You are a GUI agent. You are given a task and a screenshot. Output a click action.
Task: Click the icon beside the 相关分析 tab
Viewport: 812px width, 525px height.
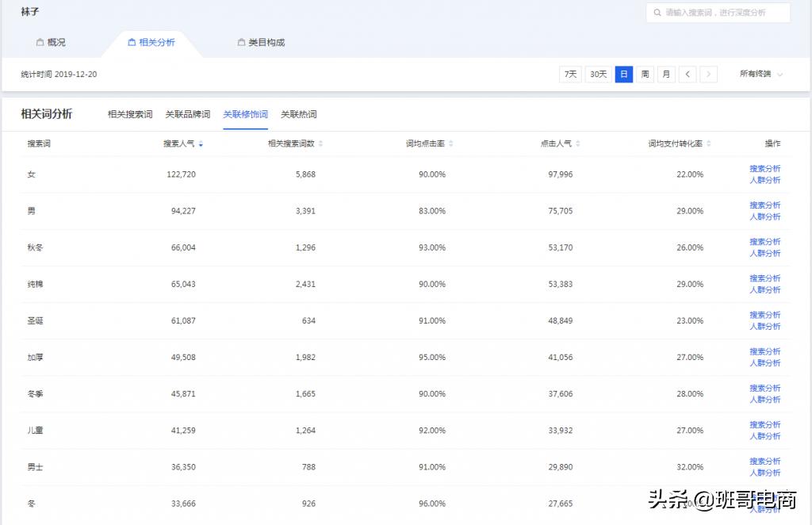130,42
